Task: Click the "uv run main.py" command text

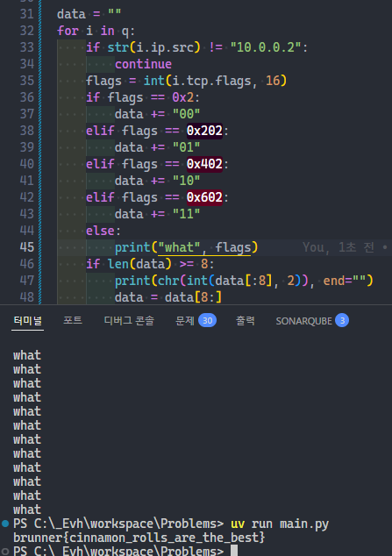Action: coord(280,524)
